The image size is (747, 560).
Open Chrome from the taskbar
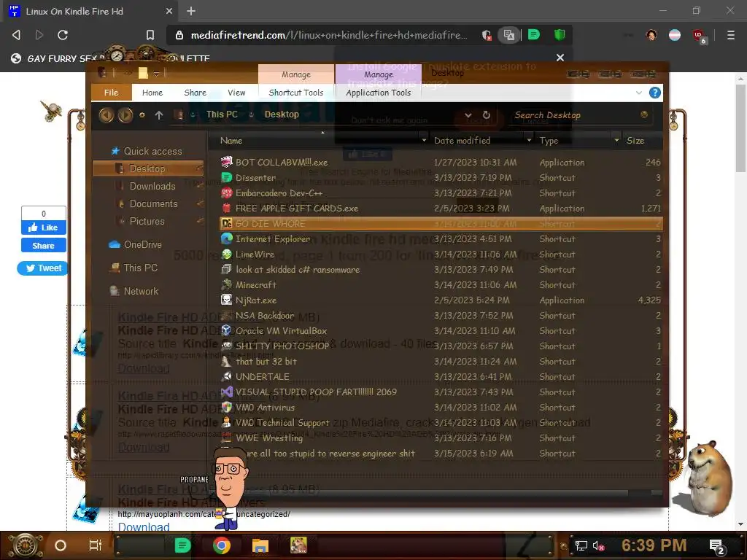[222, 545]
